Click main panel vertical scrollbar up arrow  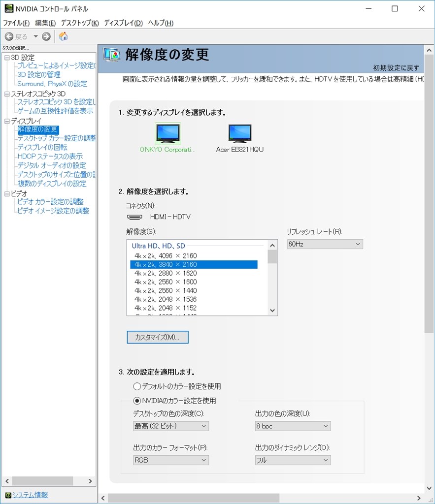429,50
